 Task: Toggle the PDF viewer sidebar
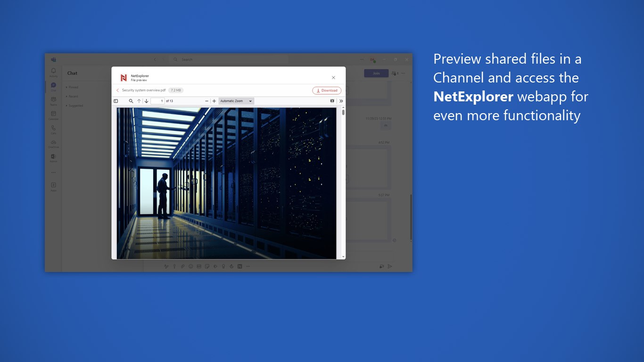[116, 101]
